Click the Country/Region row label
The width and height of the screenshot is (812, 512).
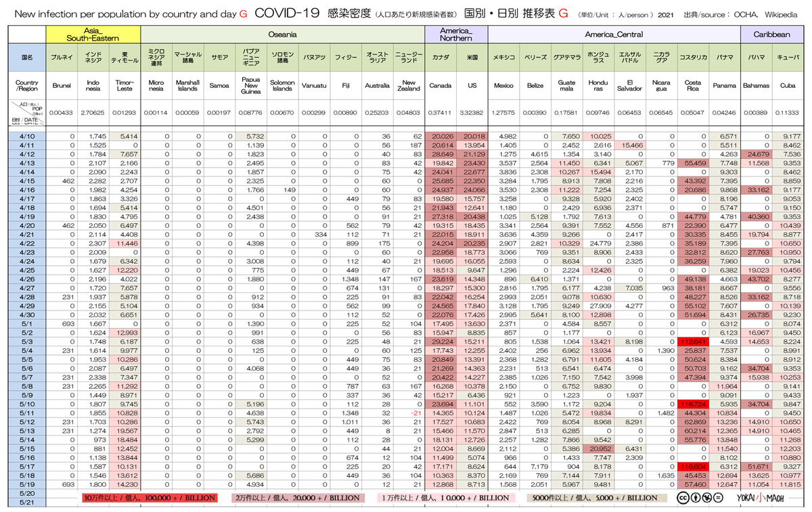pos(27,86)
